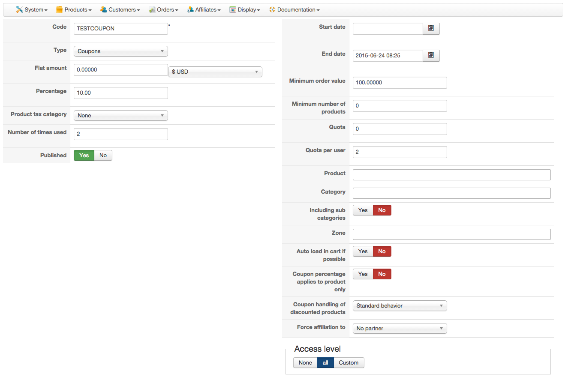
Task: Open the Product tax category dropdown
Action: (120, 115)
